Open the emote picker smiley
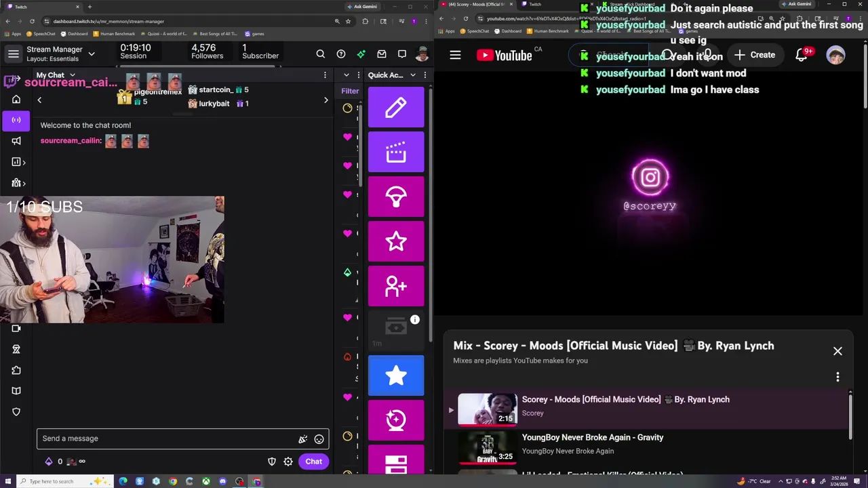The width and height of the screenshot is (868, 488). (319, 439)
